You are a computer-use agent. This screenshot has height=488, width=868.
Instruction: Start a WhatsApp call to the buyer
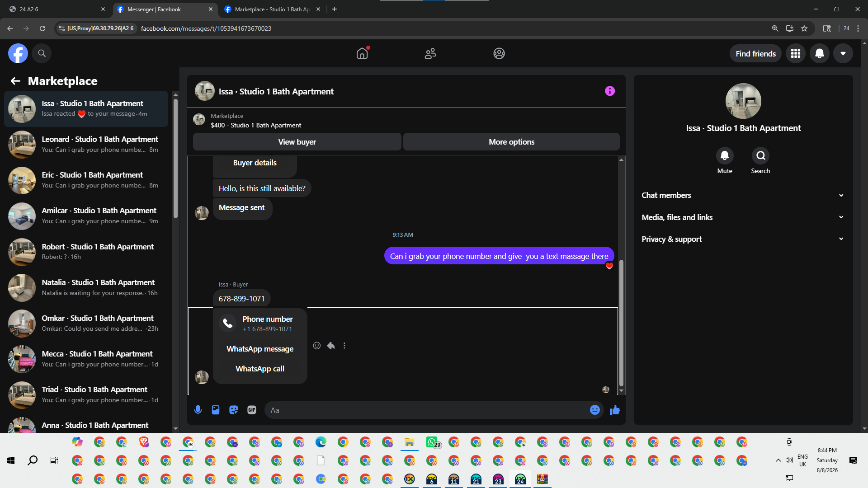point(260,369)
